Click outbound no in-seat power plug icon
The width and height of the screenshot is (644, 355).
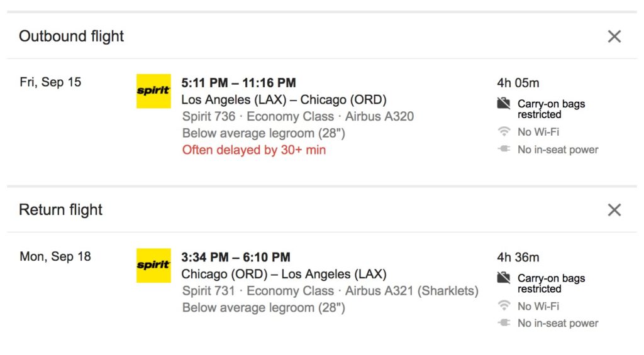tap(504, 150)
